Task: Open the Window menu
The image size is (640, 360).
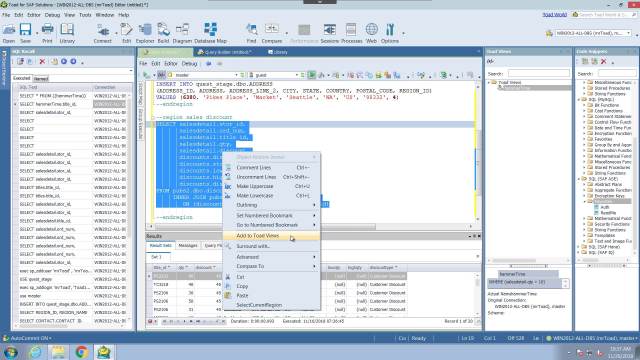Action: tap(104, 15)
